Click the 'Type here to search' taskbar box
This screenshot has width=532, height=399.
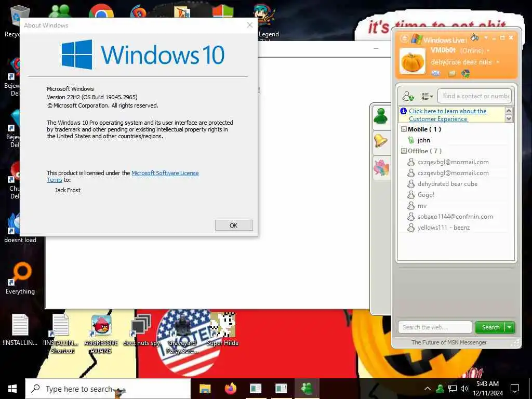[x=108, y=389]
